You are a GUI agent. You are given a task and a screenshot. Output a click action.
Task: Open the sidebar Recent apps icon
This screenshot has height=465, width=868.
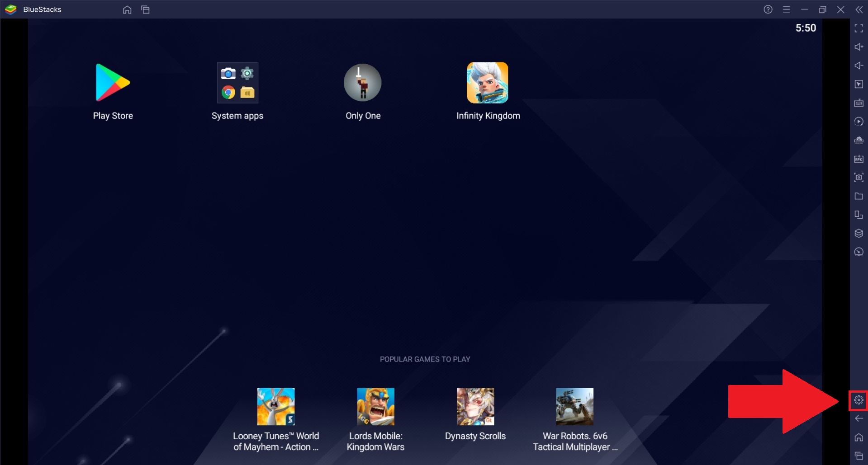point(859,456)
